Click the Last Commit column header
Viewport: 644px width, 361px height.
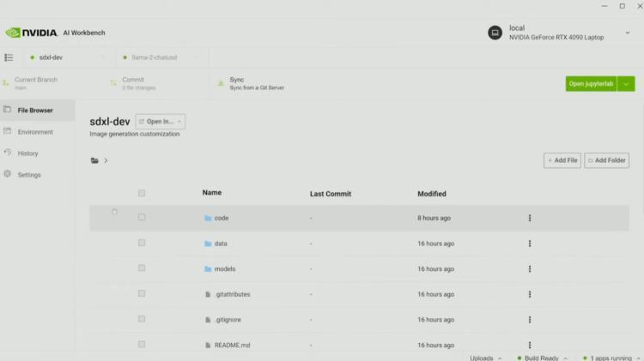[331, 194]
